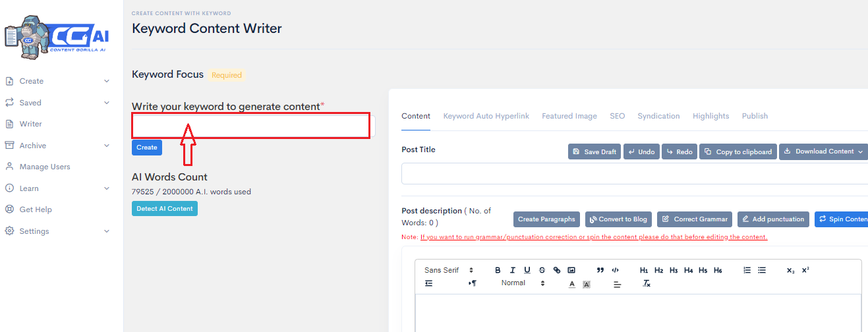868x332 pixels.
Task: Decrease indent with the outdent icon
Action: tap(429, 283)
